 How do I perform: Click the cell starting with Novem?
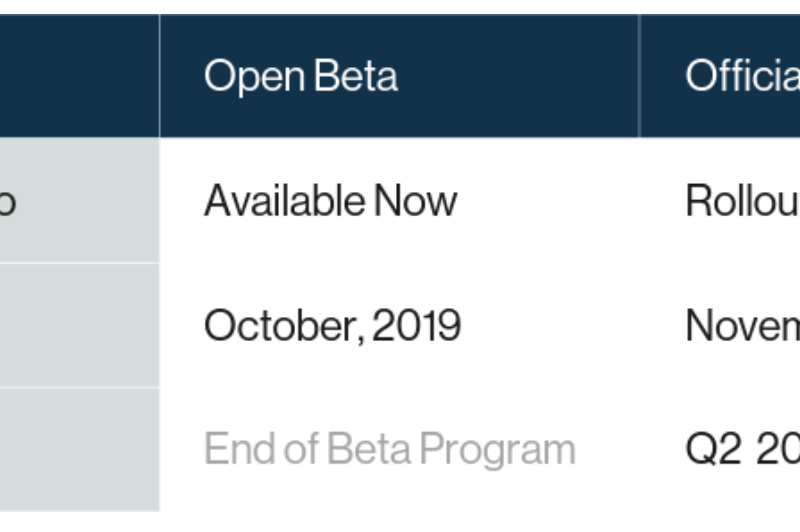pos(741,326)
